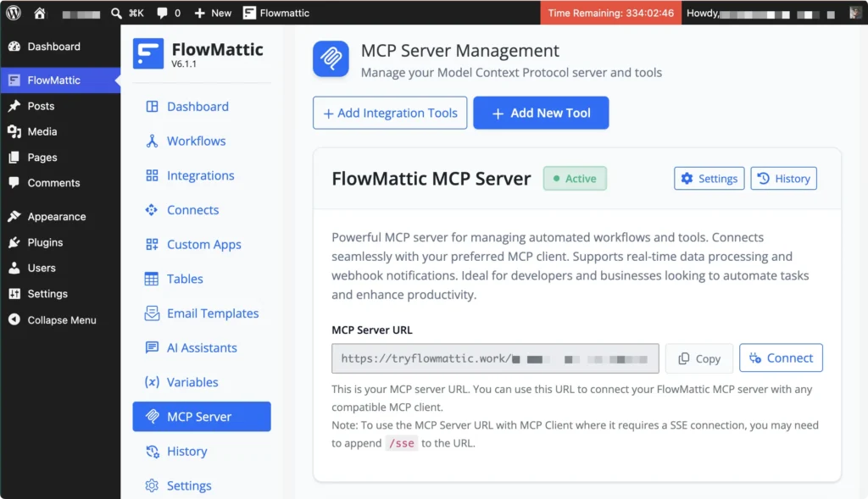Click the WordPress logo icon in admin bar

[x=14, y=13]
